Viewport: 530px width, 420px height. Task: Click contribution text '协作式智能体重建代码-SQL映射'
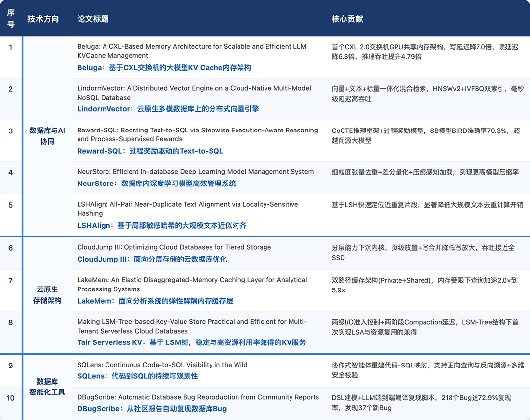(428, 370)
